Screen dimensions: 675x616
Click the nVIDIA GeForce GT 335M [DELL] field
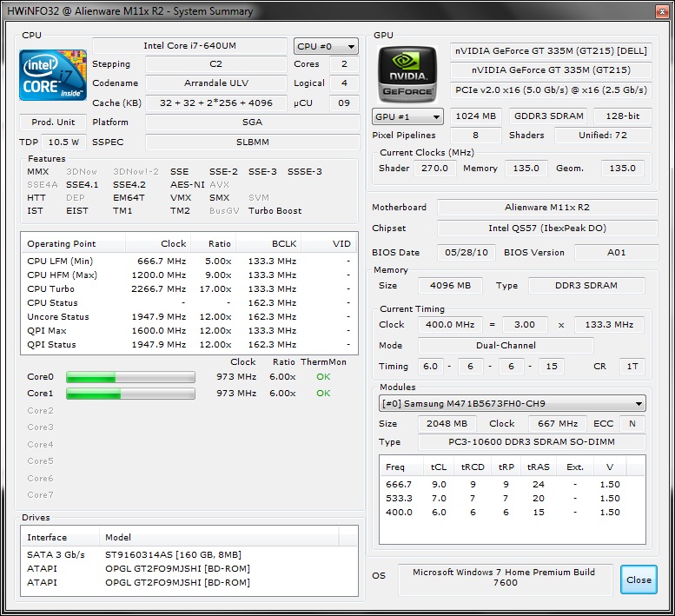pyautogui.click(x=551, y=50)
